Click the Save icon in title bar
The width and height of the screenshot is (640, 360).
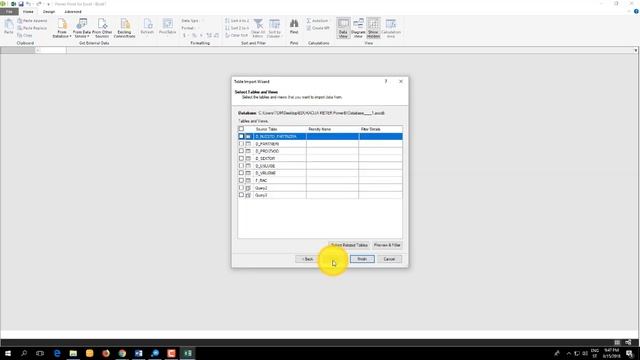[21, 4]
